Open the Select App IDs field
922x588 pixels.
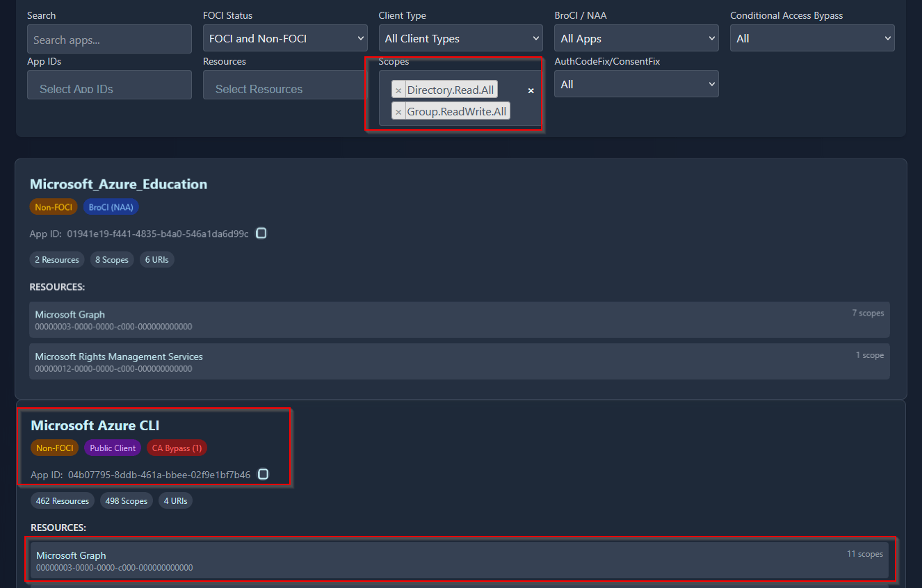(109, 85)
